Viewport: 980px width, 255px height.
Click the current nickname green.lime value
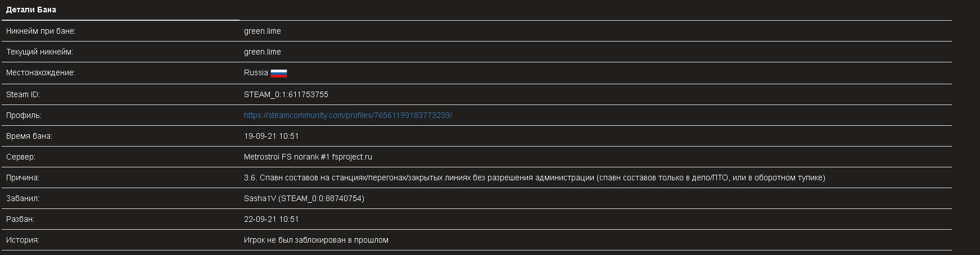tap(262, 52)
